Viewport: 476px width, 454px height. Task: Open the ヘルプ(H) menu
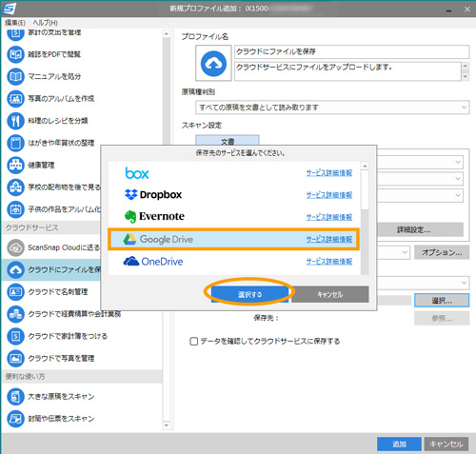[x=46, y=23]
